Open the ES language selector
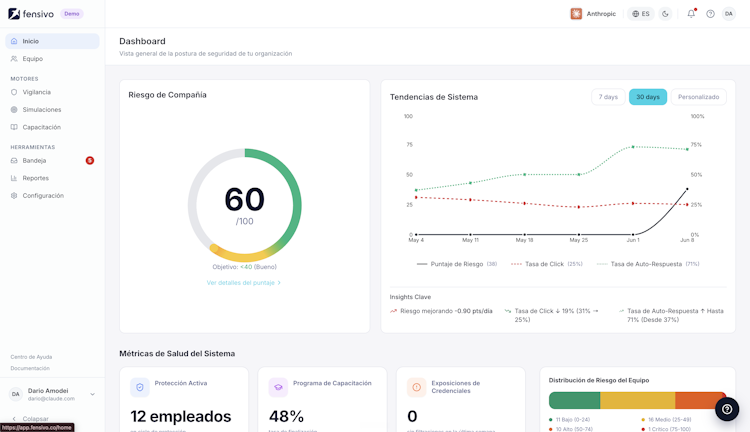 click(x=641, y=14)
